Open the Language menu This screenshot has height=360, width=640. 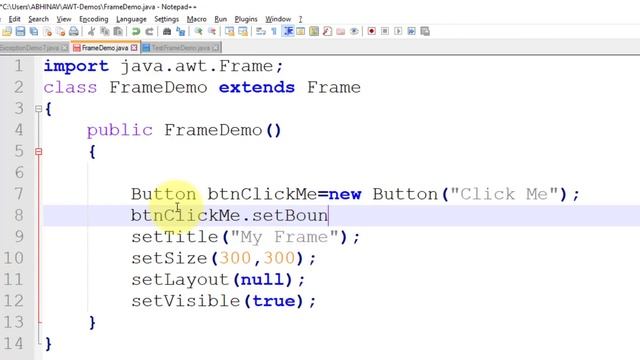[x=131, y=19]
